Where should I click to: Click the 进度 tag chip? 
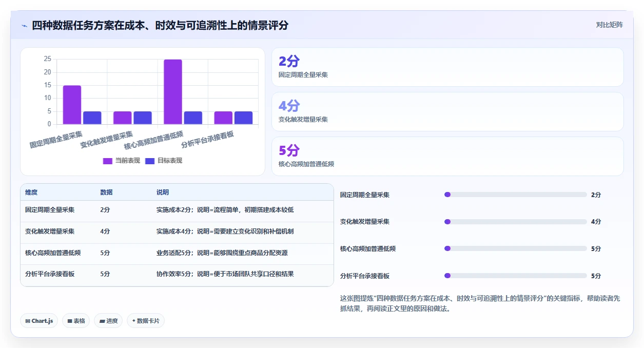108,321
